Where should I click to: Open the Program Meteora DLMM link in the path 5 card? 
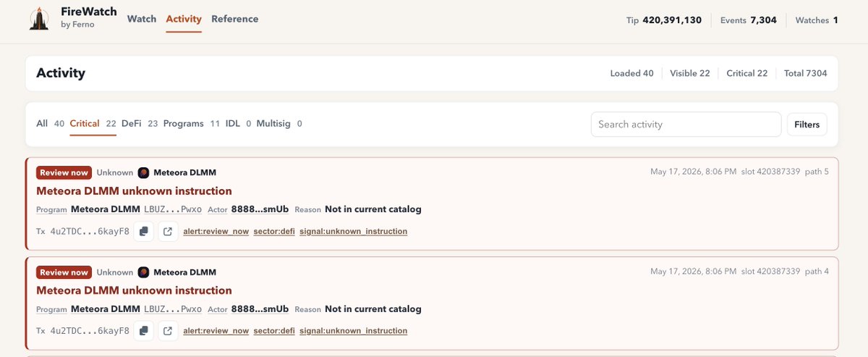tap(106, 209)
